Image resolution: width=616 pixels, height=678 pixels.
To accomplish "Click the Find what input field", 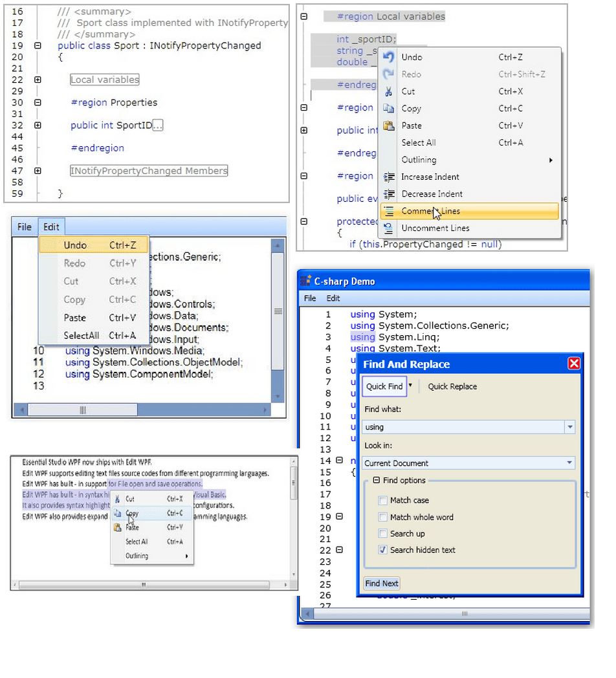I will [463, 427].
